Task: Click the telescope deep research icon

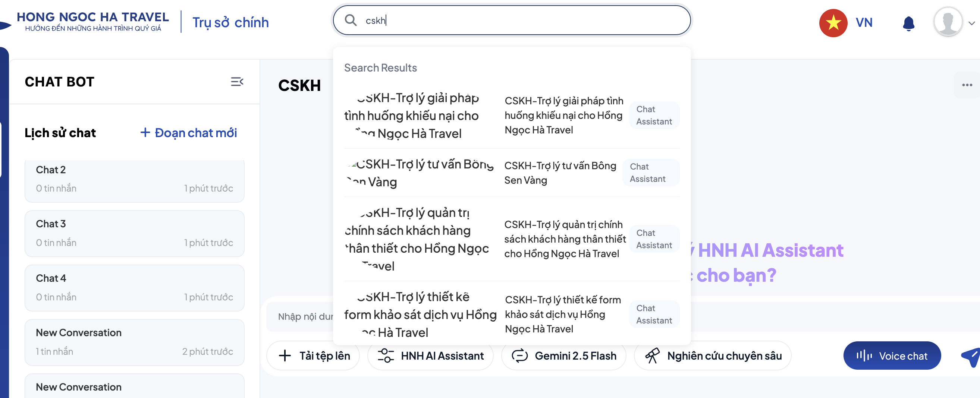Action: point(653,356)
